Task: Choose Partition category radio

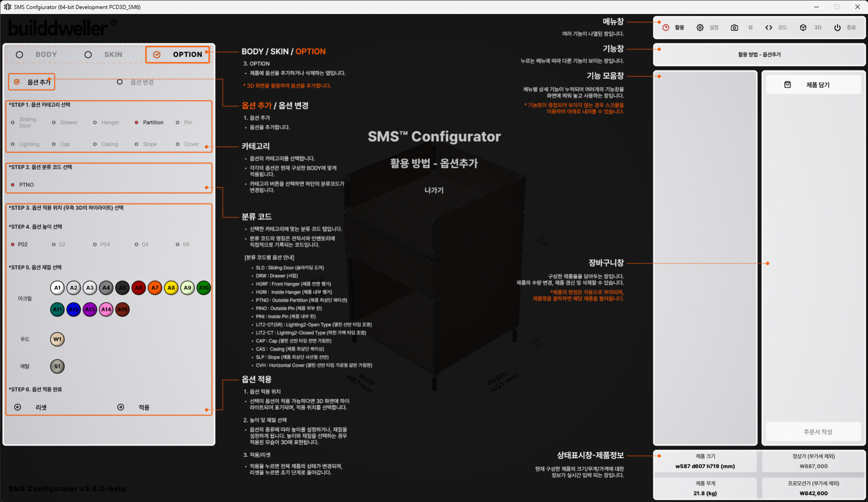Action: point(137,123)
